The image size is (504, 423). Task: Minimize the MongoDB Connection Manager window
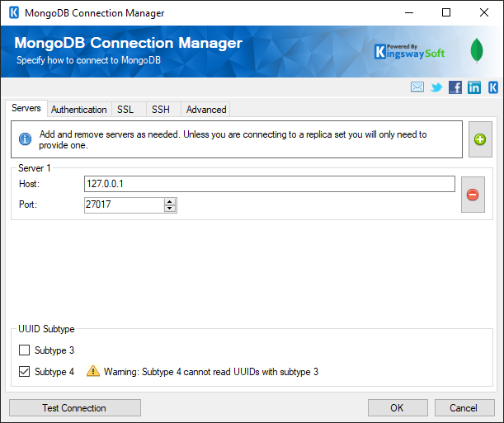(x=409, y=13)
